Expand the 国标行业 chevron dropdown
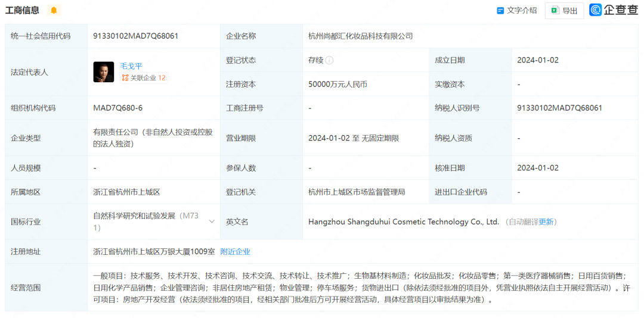This screenshot has width=644, height=318. pos(212,222)
